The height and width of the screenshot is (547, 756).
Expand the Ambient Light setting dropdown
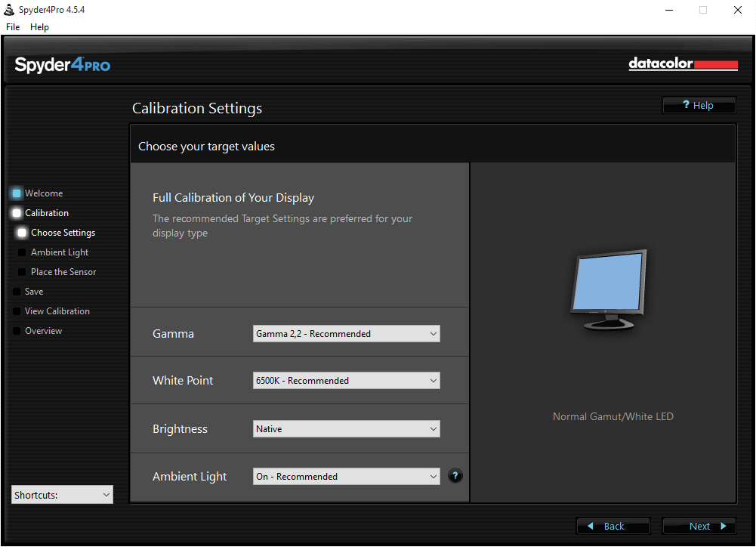(x=346, y=477)
